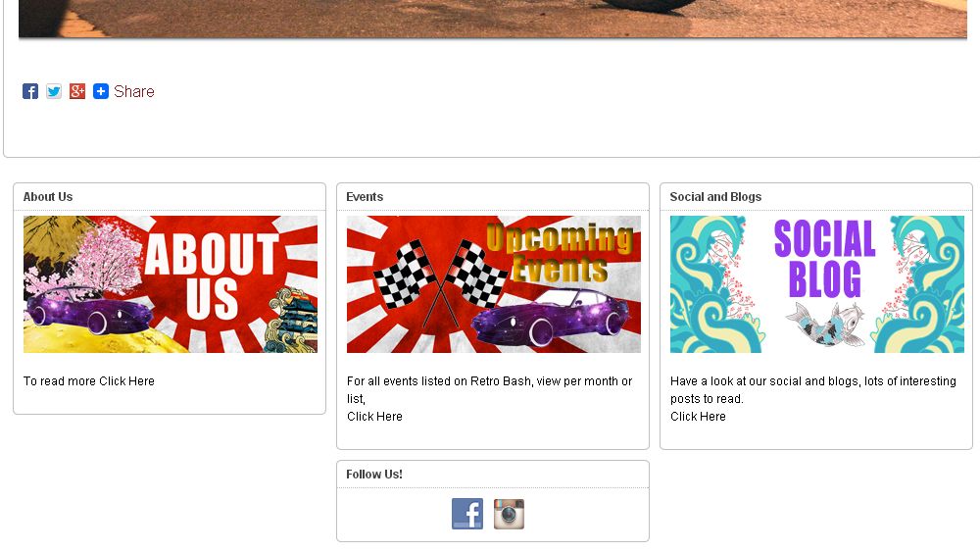
Task: Open the Upcoming Events banner image
Action: click(x=494, y=284)
